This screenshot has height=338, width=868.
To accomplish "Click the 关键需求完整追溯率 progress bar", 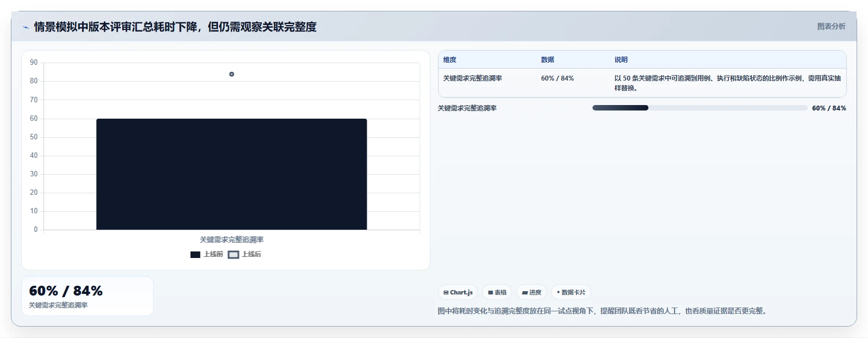I will click(700, 108).
